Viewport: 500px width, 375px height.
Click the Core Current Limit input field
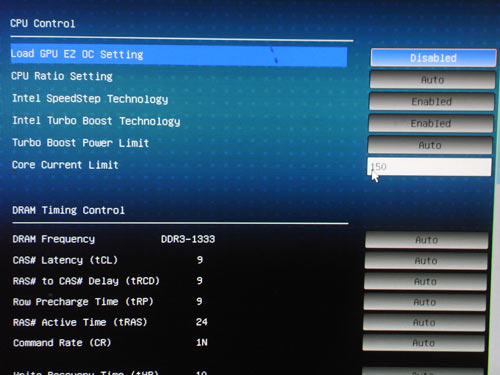[429, 167]
